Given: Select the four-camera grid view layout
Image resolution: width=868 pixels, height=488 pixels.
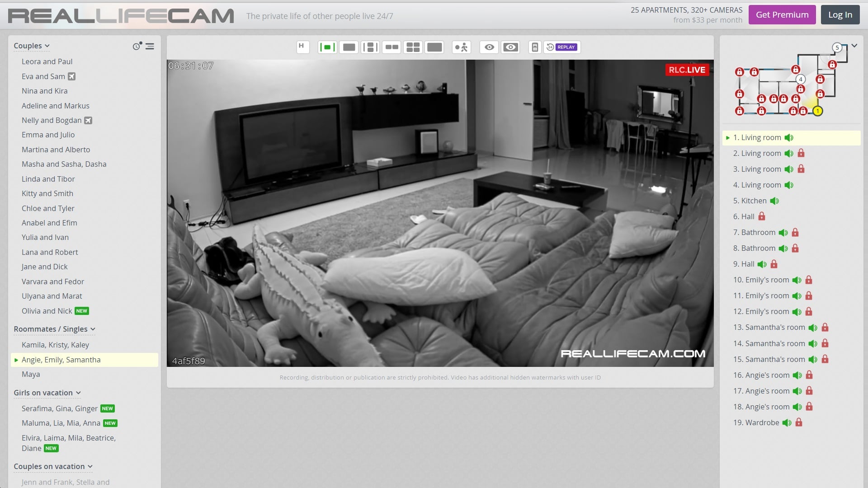Looking at the screenshot, I should coord(413,47).
